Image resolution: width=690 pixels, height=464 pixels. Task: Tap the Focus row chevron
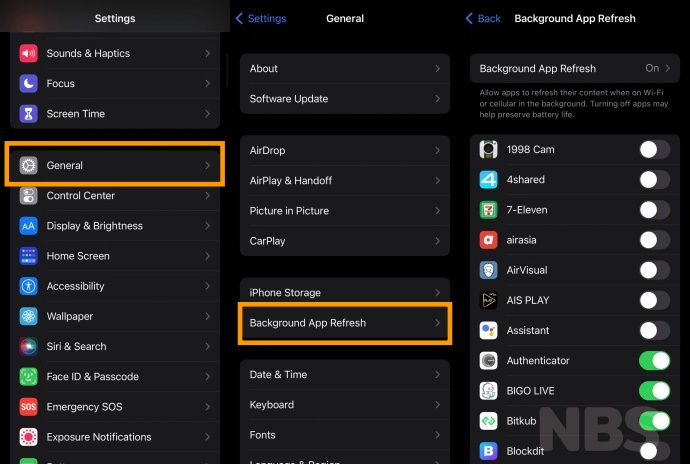[207, 83]
